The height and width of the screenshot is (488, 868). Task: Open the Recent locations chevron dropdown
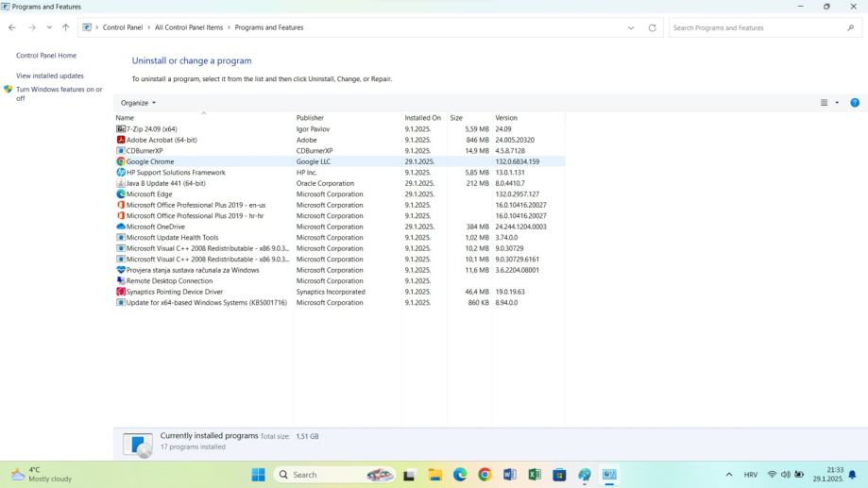(x=49, y=28)
